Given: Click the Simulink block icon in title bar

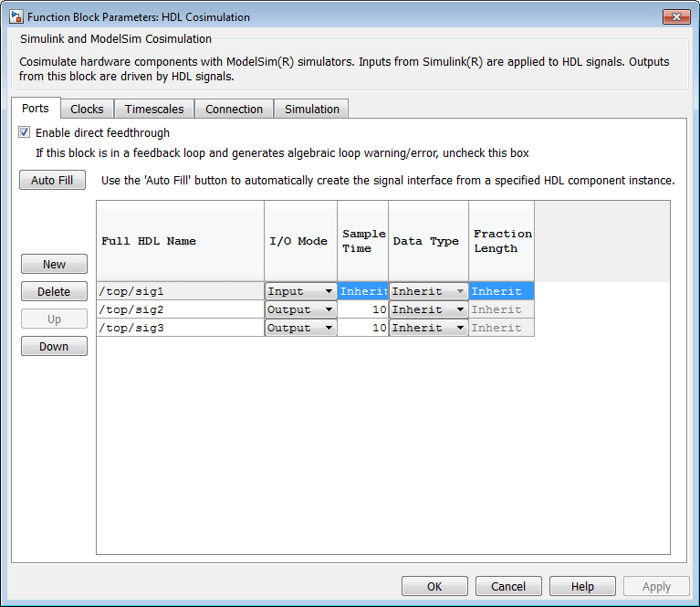Looking at the screenshot, I should pyautogui.click(x=16, y=17).
